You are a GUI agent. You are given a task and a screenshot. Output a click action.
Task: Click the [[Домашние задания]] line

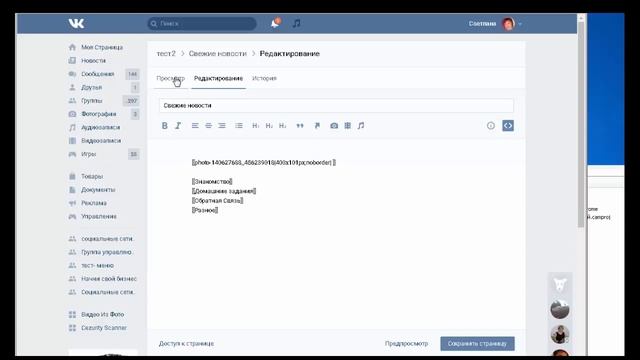(x=224, y=191)
